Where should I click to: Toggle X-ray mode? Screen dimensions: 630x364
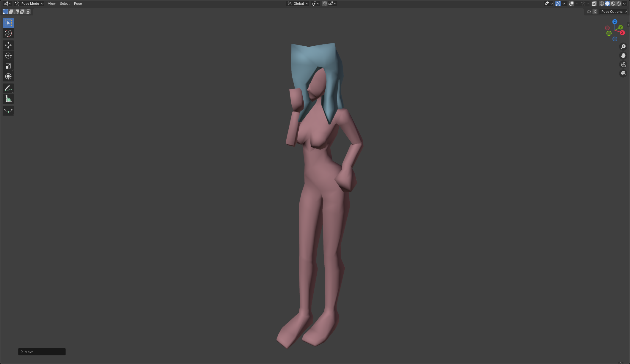[x=594, y=4]
